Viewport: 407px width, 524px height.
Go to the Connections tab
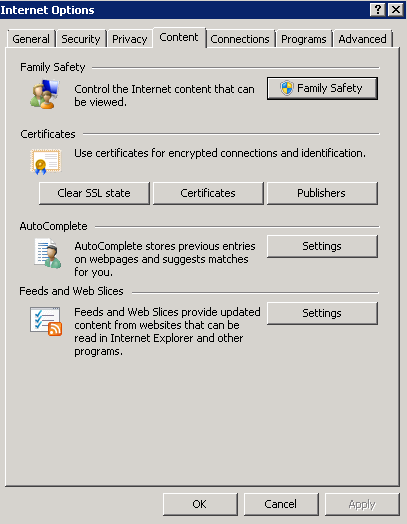click(240, 39)
